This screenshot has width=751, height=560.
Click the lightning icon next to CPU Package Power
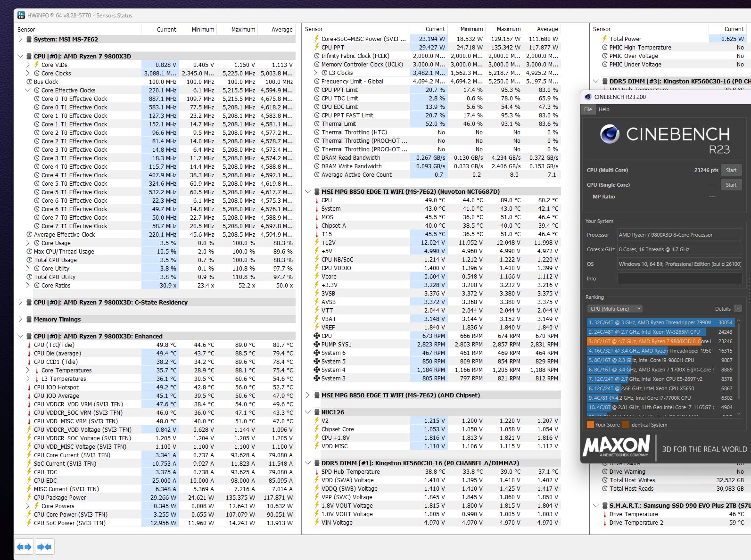[29, 498]
